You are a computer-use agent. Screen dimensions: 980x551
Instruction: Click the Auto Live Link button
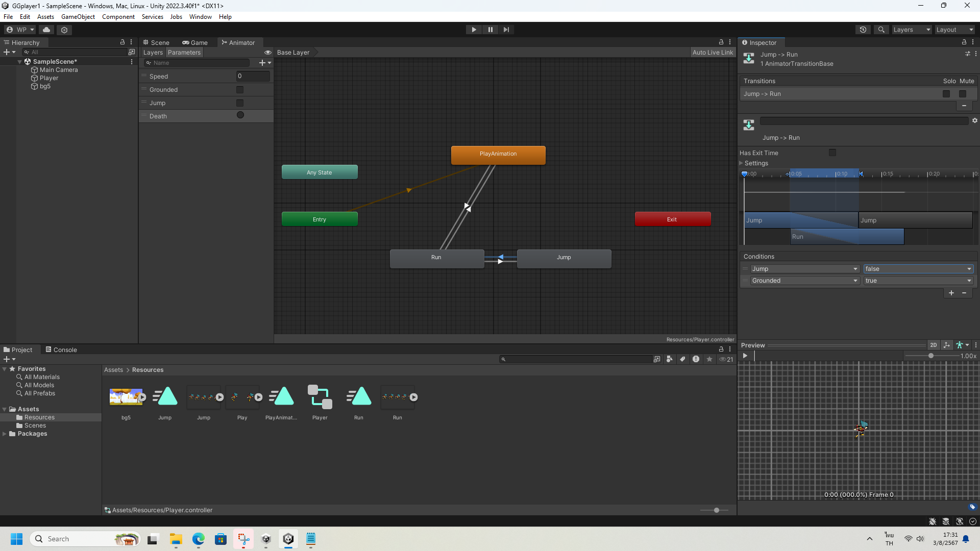[713, 53]
